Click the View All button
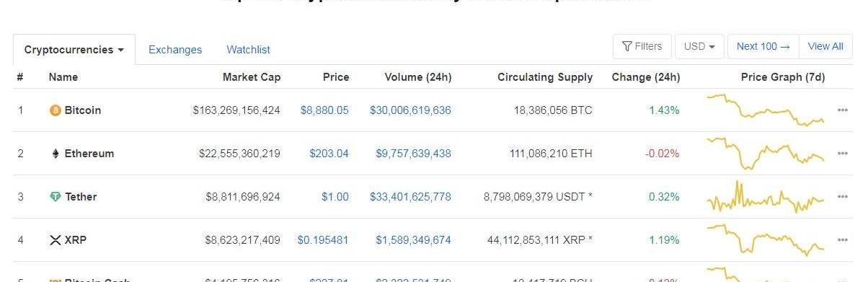 tap(825, 46)
